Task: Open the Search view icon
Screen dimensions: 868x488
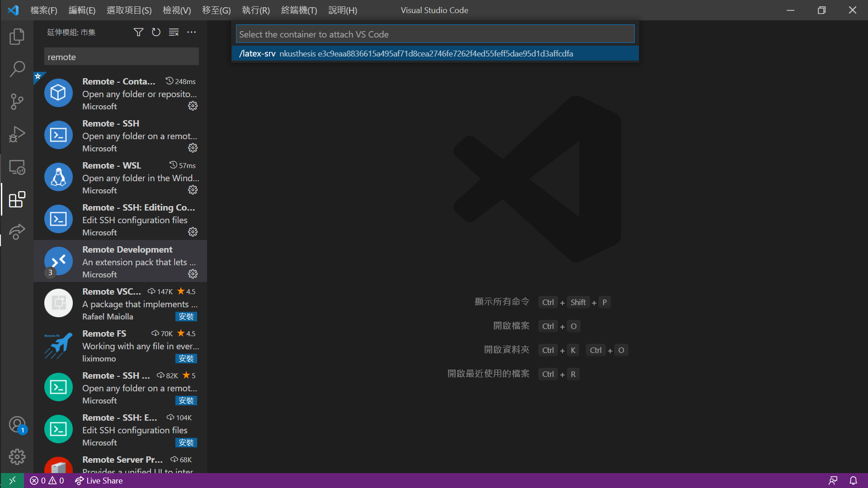Action: [17, 69]
